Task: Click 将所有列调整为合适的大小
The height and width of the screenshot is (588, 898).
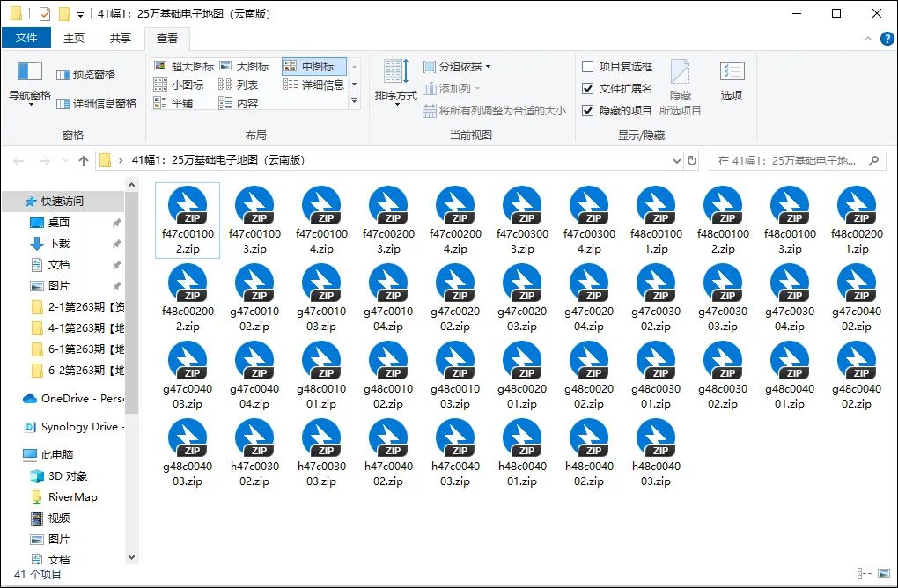Action: pos(494,111)
